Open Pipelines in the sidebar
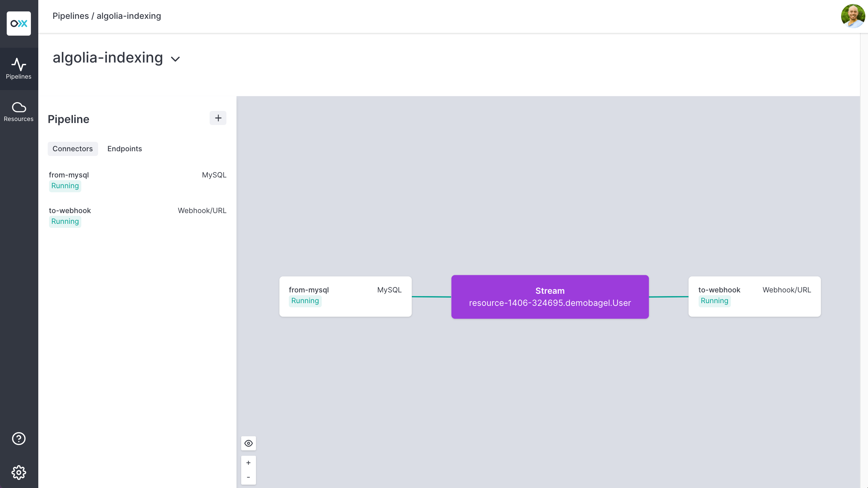868x488 pixels. (x=19, y=69)
